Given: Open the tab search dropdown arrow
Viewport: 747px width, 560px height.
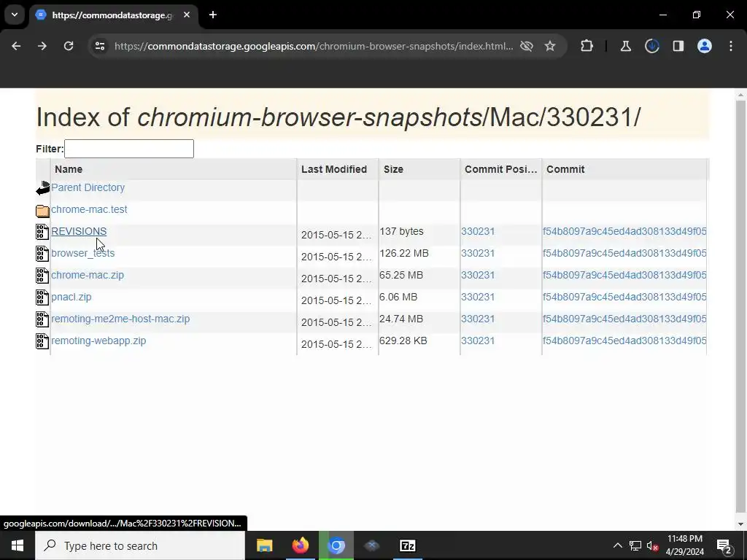Looking at the screenshot, I should pos(15,15).
